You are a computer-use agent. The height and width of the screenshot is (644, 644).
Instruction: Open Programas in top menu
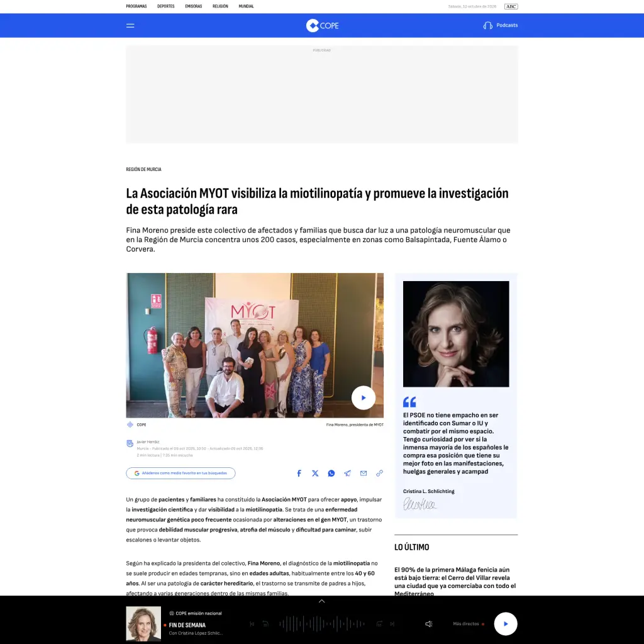pyautogui.click(x=136, y=6)
